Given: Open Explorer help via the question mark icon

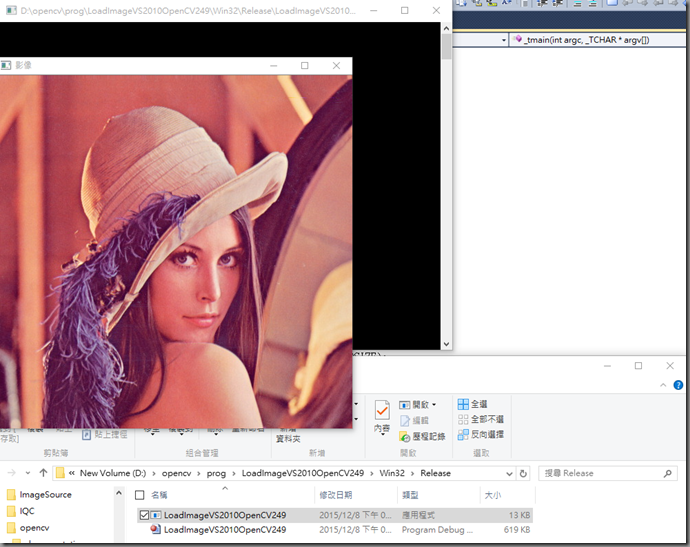Looking at the screenshot, I should 678,385.
